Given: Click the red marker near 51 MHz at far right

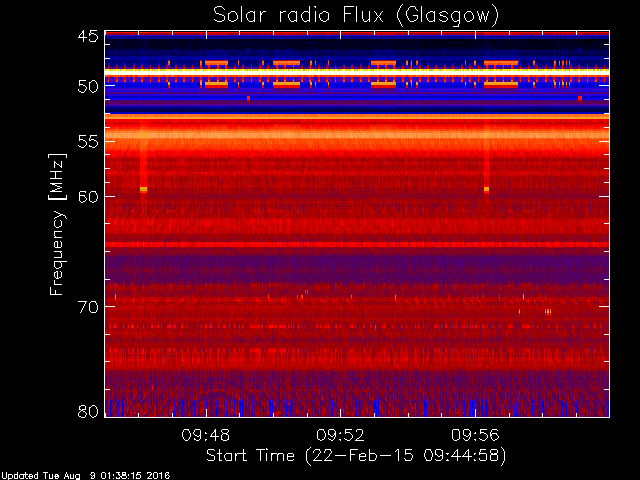Looking at the screenshot, I should pyautogui.click(x=580, y=98).
